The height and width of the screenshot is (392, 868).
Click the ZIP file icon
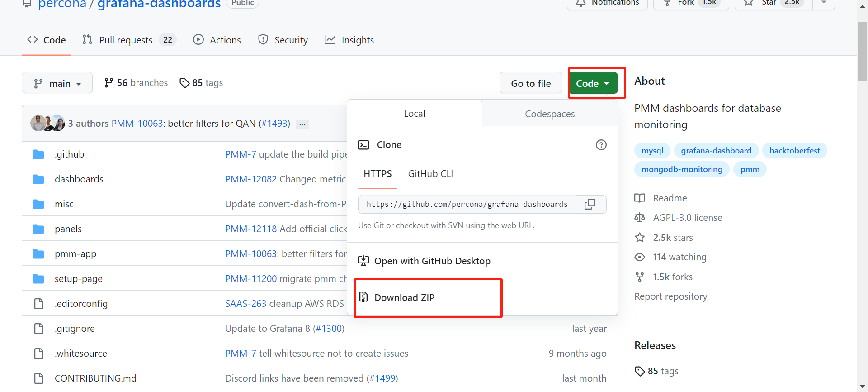(363, 297)
